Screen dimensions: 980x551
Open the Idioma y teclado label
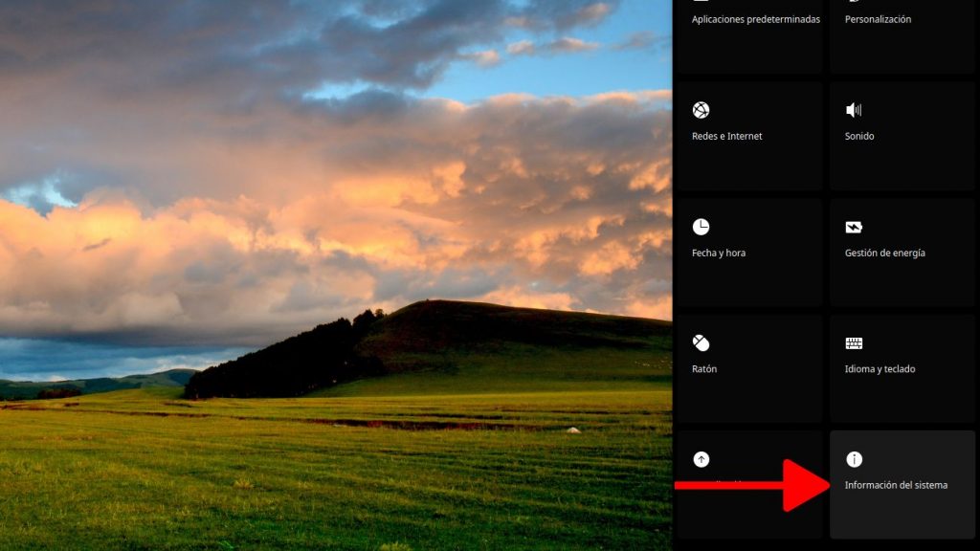point(880,368)
